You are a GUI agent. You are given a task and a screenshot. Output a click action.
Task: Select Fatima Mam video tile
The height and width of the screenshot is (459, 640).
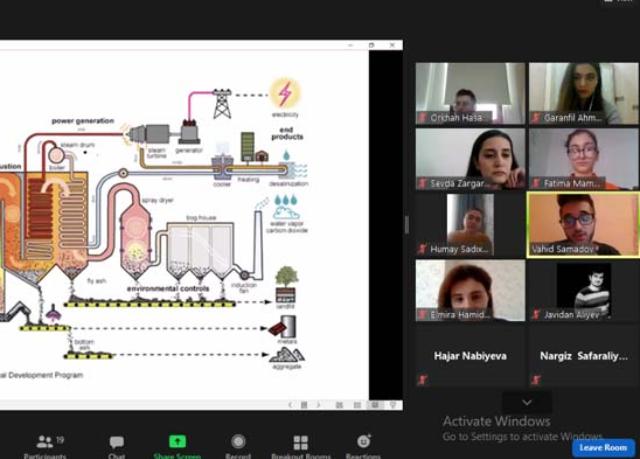click(584, 159)
